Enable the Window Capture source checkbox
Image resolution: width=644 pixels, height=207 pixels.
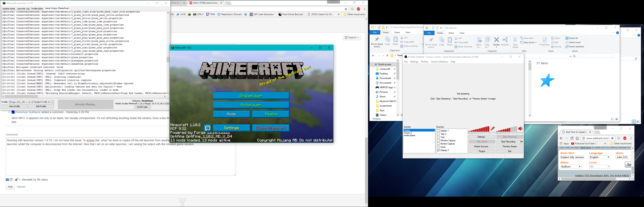click(x=438, y=140)
